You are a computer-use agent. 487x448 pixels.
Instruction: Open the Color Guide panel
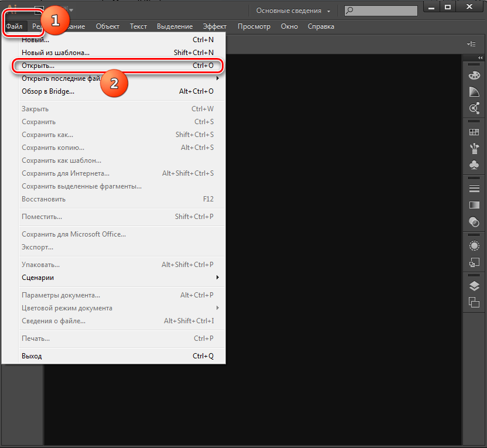point(474,92)
